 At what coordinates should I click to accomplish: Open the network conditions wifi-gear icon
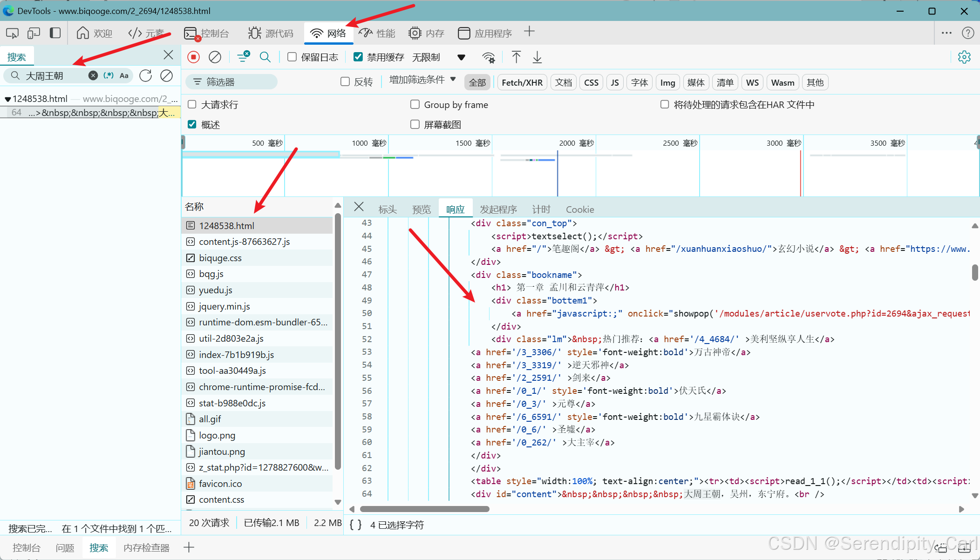(x=488, y=57)
